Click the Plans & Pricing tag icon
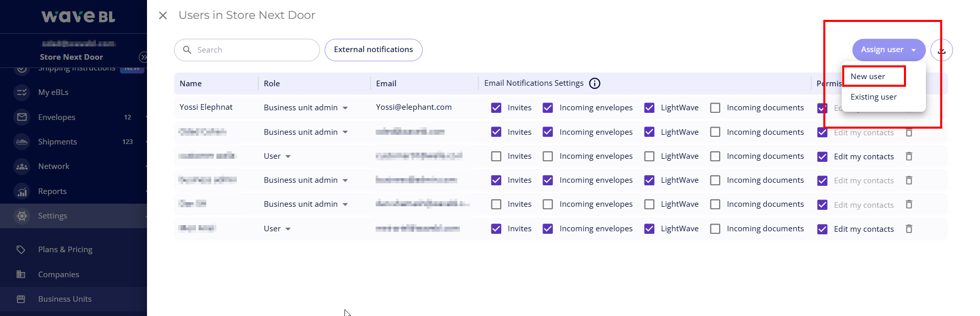 click(21, 250)
